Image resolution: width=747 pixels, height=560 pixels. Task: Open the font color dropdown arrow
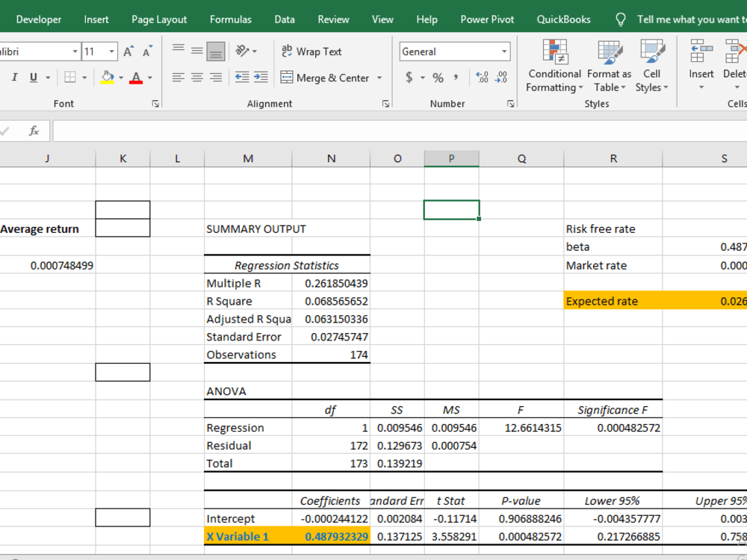[x=150, y=78]
